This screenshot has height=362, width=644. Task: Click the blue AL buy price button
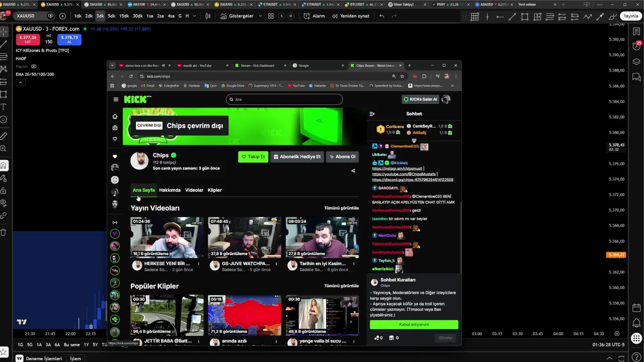[69, 40]
